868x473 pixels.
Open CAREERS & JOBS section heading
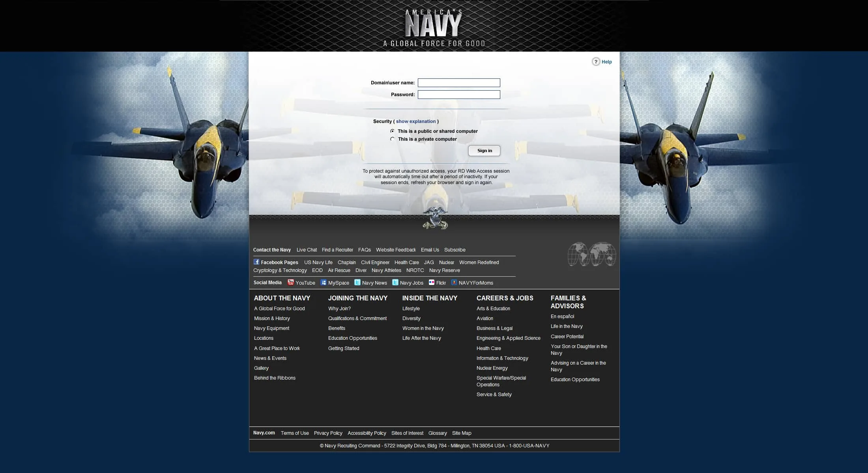[505, 298]
